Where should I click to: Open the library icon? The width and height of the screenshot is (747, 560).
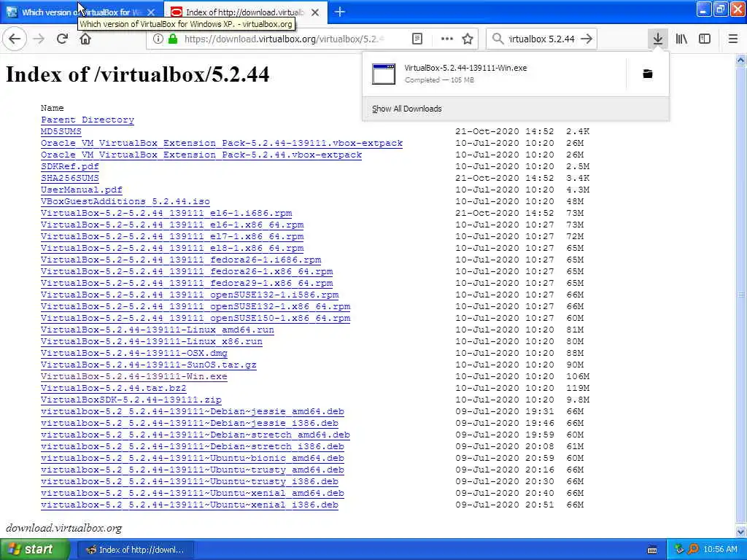pos(681,39)
